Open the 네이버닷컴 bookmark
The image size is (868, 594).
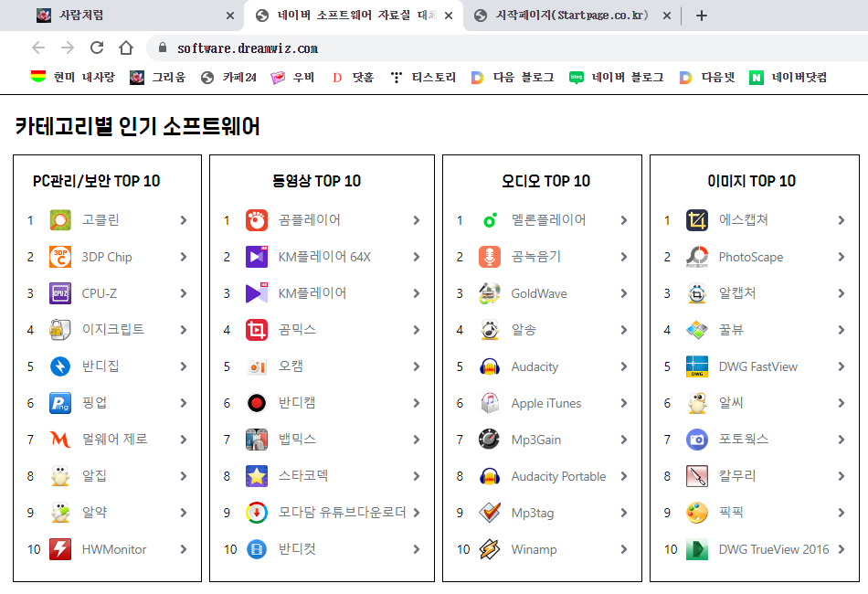click(x=789, y=78)
